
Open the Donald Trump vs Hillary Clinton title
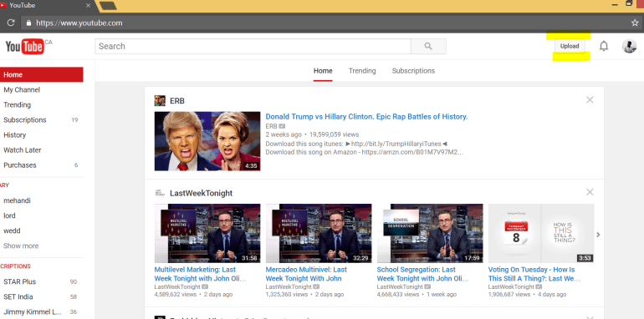[x=366, y=117]
